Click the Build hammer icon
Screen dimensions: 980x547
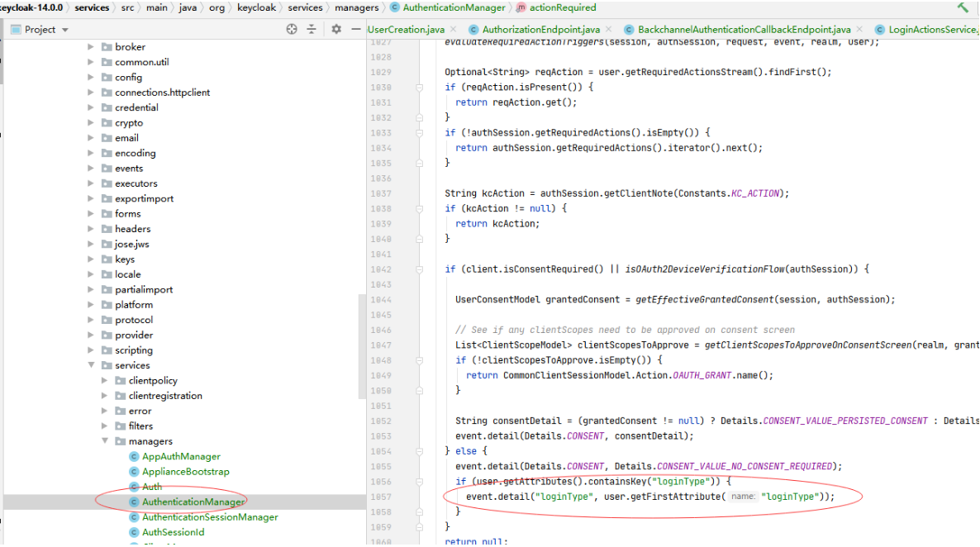point(962,7)
